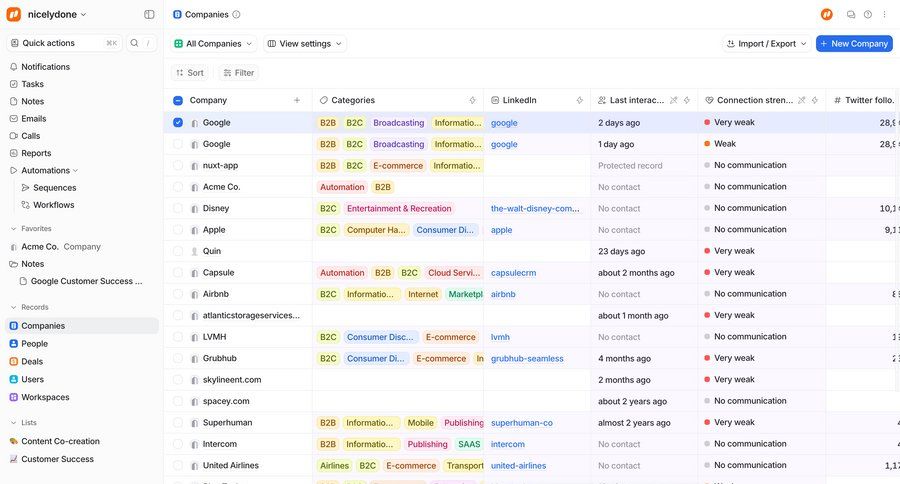The width and height of the screenshot is (900, 484).
Task: Click Entertainment & Recreation tag in Disney row
Action: tap(399, 208)
